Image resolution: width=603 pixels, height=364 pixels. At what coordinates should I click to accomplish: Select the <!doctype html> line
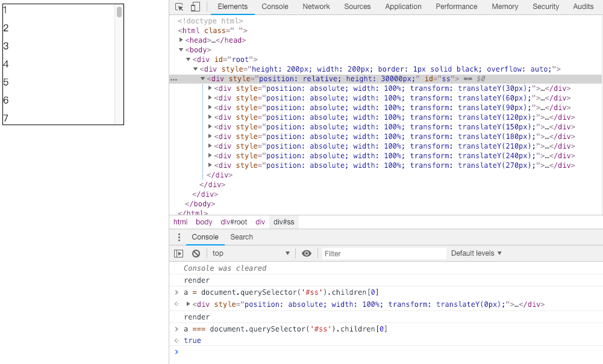pyautogui.click(x=210, y=20)
